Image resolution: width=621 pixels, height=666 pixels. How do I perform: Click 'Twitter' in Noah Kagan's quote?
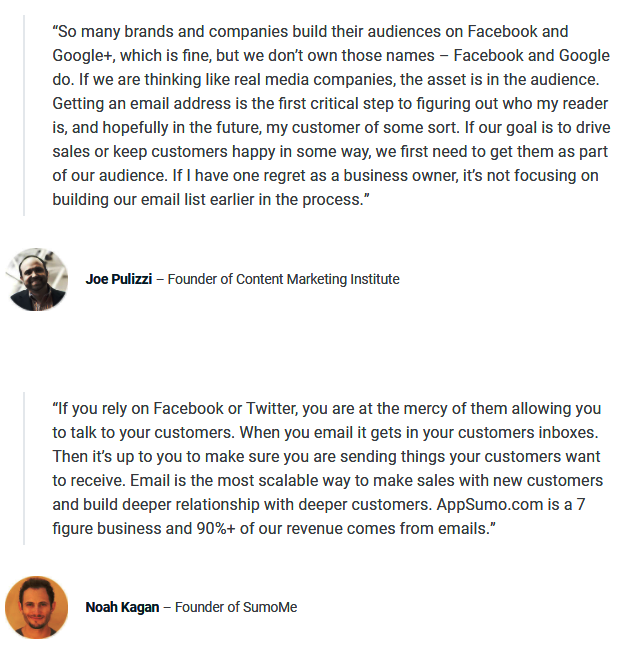click(x=270, y=409)
